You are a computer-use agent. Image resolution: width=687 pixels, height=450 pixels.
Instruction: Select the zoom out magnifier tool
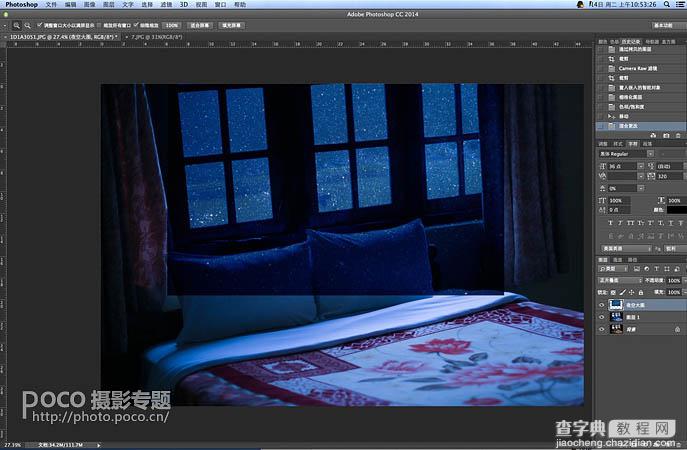pyautogui.click(x=28, y=25)
